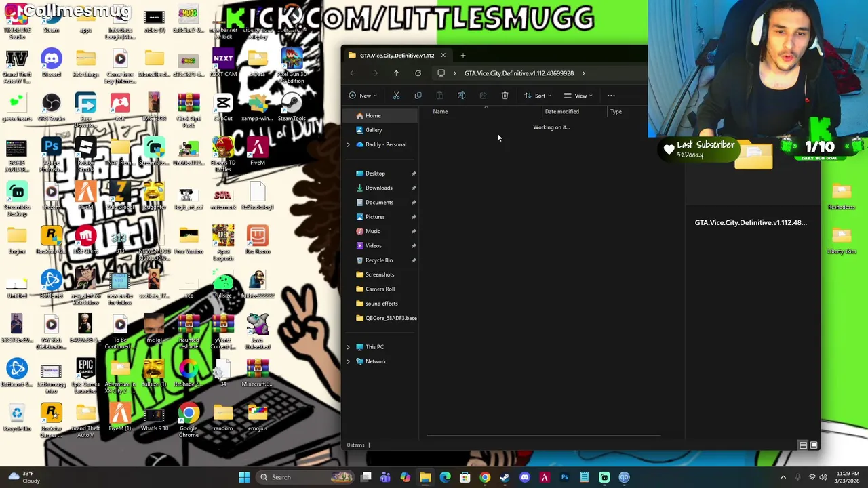This screenshot has height=488, width=868.
Task: Open the Music quick access folder
Action: pyautogui.click(x=380, y=231)
